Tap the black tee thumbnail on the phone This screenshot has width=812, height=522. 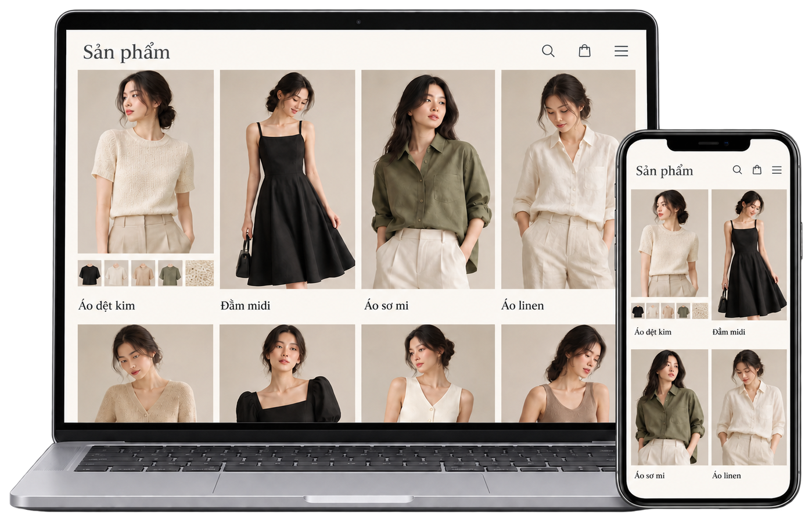pyautogui.click(x=638, y=311)
